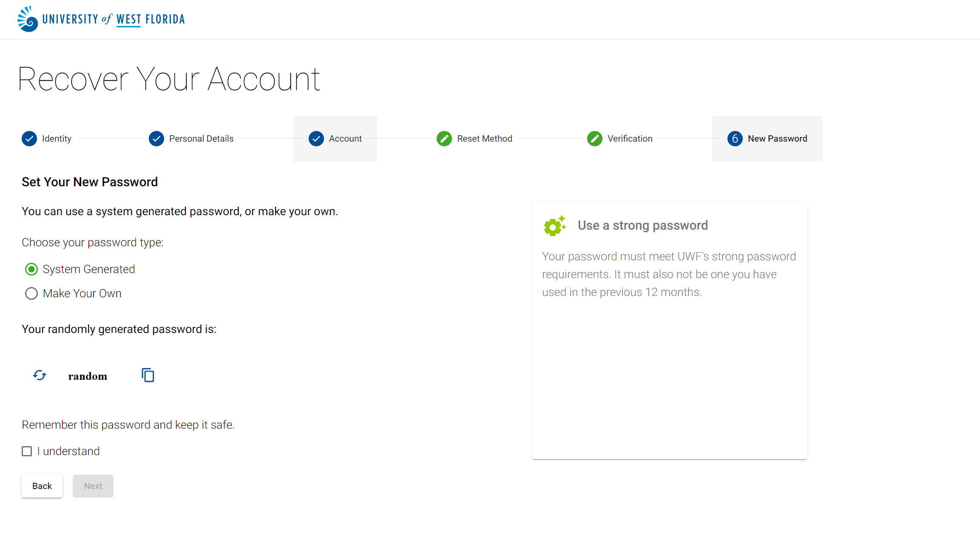Select the System Generated radio button
Screen dimensions: 980x552
31,269
